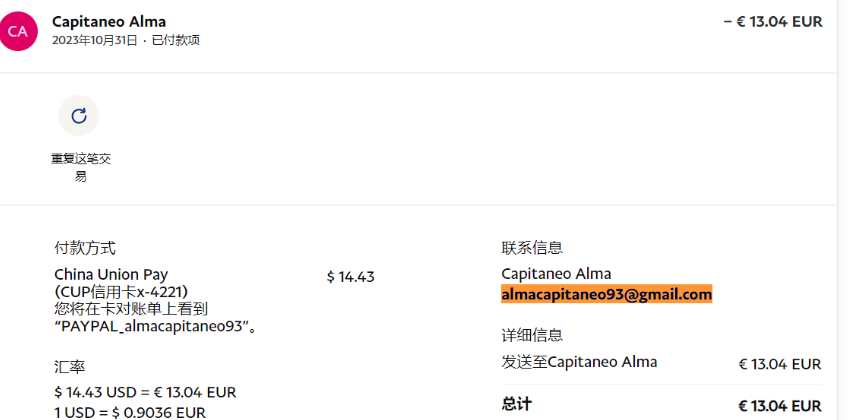857x420 pixels.
Task: Click the China Union Pay payment method
Action: 111,274
